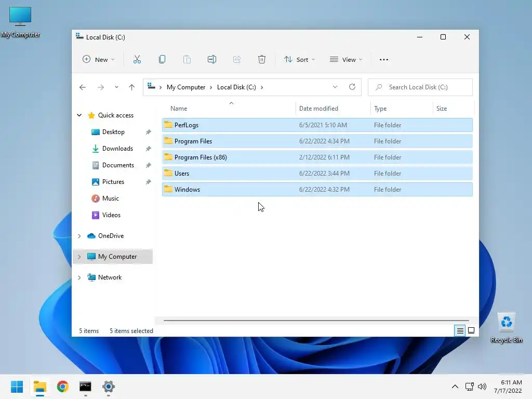The image size is (532, 399).
Task: Click the Cut scissors icon
Action: coord(137,59)
